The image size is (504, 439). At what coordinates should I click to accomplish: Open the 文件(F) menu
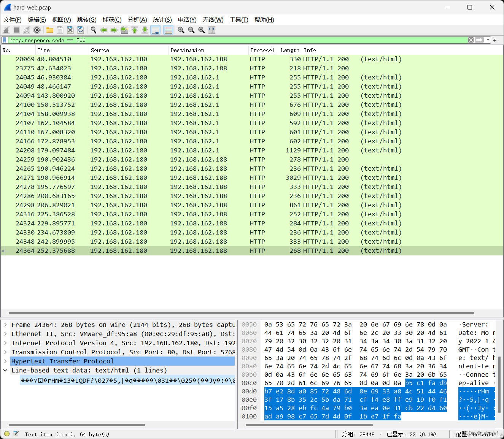(13, 20)
